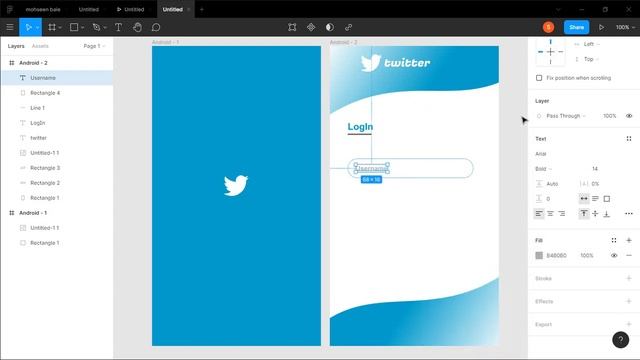Click the B4B0B0 fill color swatch
Image resolution: width=640 pixels, height=360 pixels.
coord(539,256)
